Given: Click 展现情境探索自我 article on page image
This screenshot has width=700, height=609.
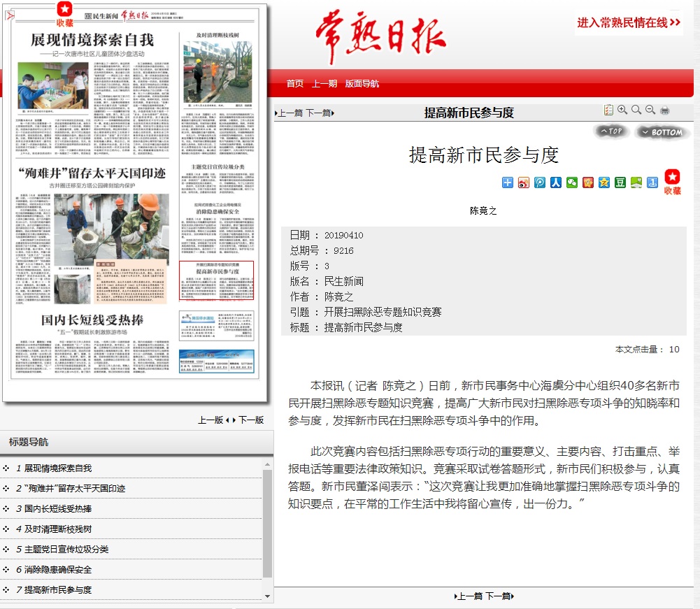Looking at the screenshot, I should [93, 94].
